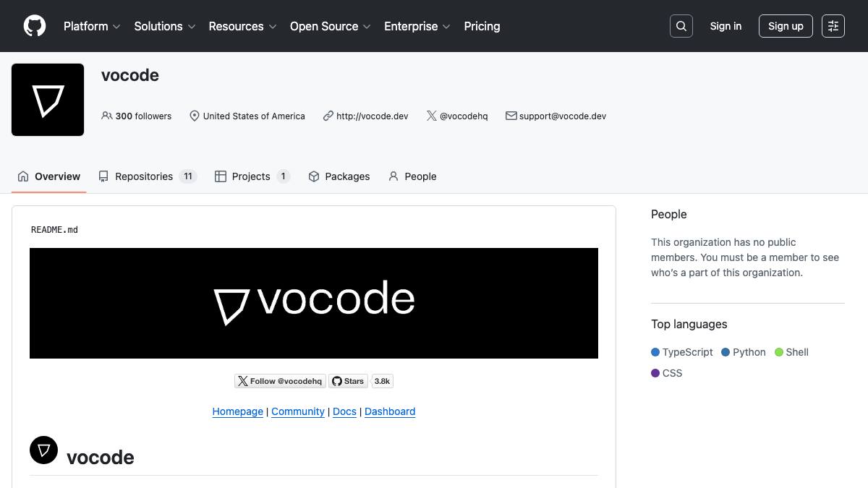Click the GitHub octocat logo
Image resolution: width=868 pixels, height=488 pixels.
(35, 26)
